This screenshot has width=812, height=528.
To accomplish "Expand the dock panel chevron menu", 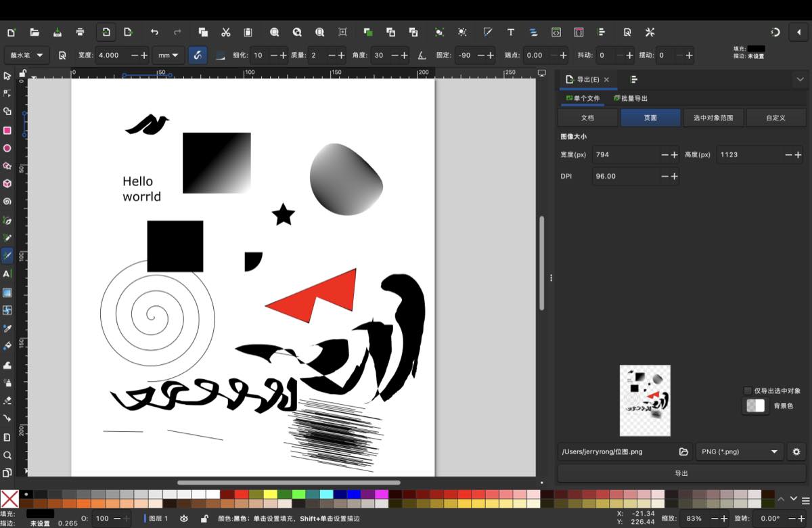I will click(799, 79).
